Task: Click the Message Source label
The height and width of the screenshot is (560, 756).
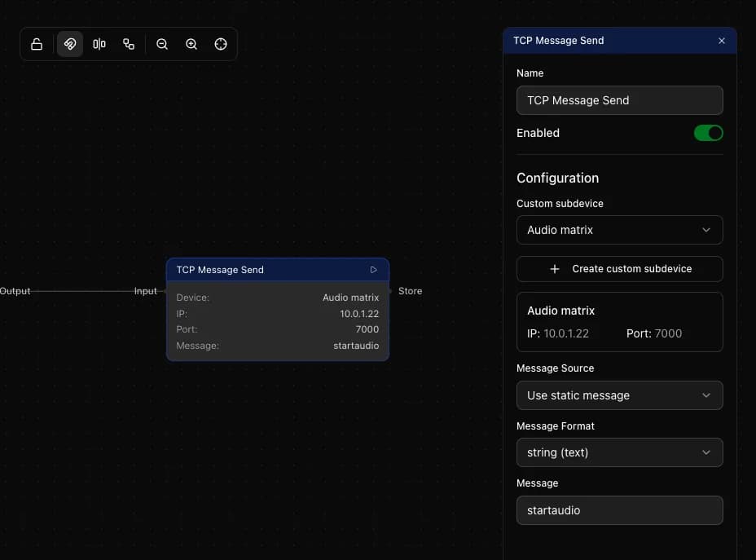Action: click(x=556, y=368)
